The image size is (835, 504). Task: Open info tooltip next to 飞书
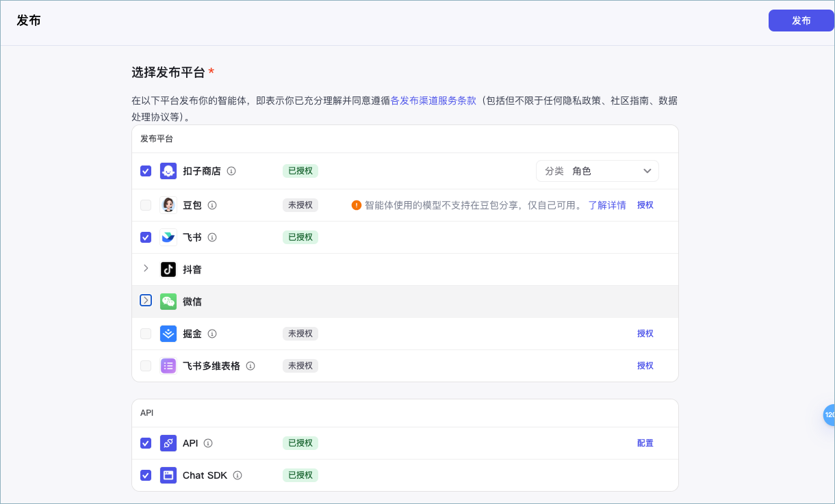[x=212, y=237]
